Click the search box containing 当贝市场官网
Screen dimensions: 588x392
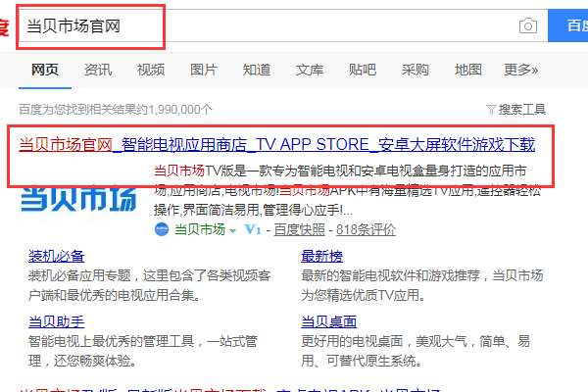tap(283, 25)
